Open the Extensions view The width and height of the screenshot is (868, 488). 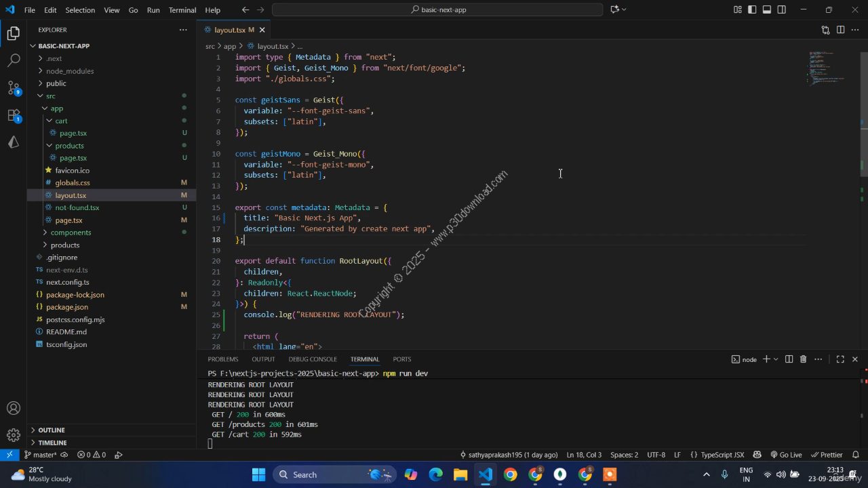[14, 115]
